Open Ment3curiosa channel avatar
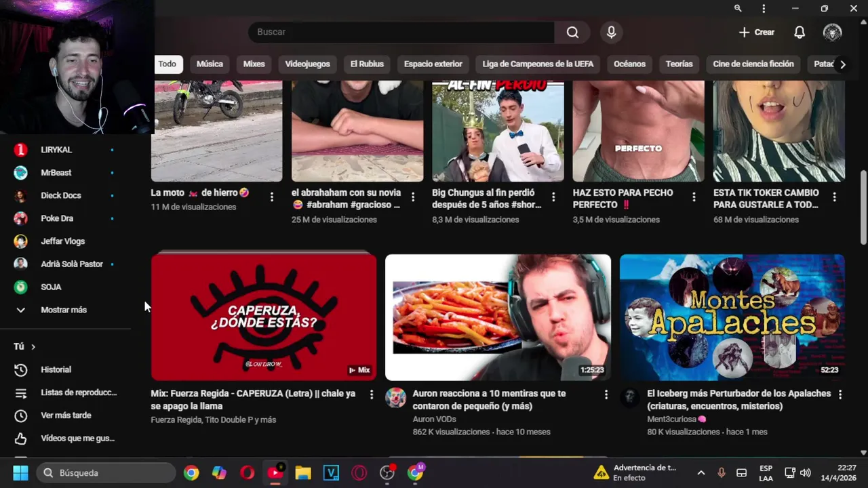This screenshot has height=488, width=868. coord(630,398)
